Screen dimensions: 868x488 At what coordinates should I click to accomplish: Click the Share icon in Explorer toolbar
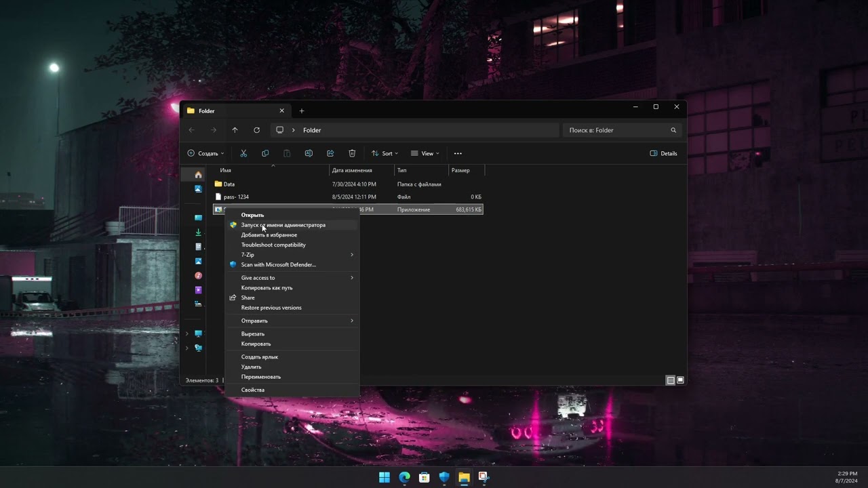(x=330, y=153)
